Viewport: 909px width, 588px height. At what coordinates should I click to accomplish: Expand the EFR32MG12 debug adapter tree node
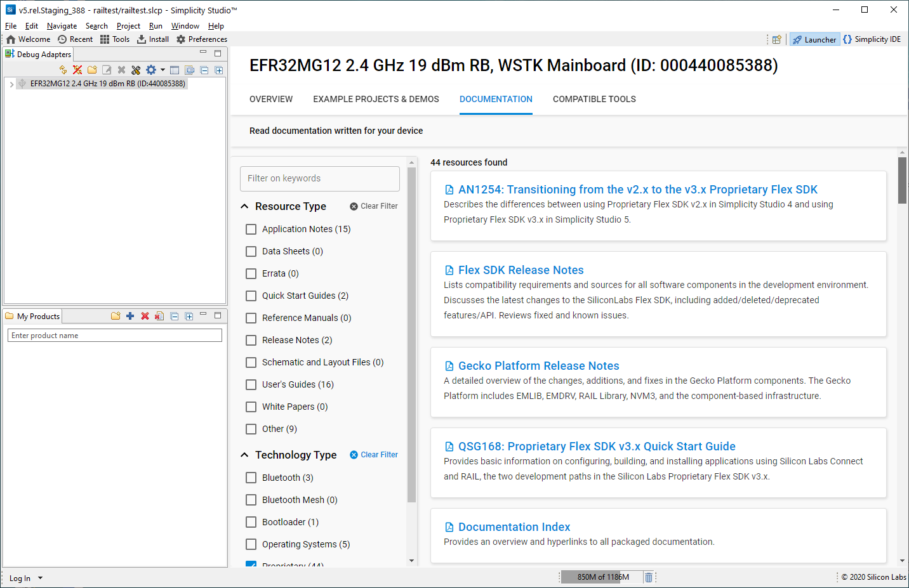tap(11, 84)
